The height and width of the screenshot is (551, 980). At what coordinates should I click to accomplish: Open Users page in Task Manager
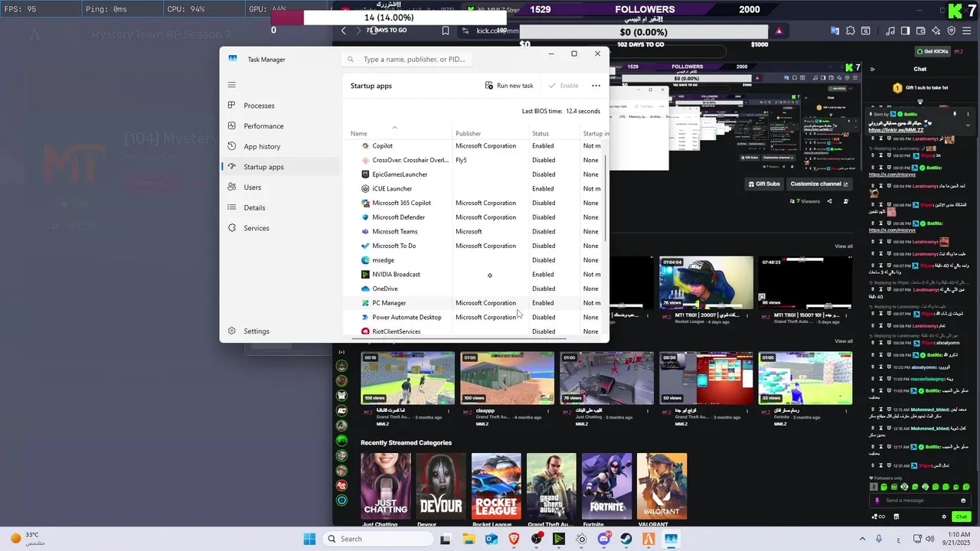tap(280, 187)
